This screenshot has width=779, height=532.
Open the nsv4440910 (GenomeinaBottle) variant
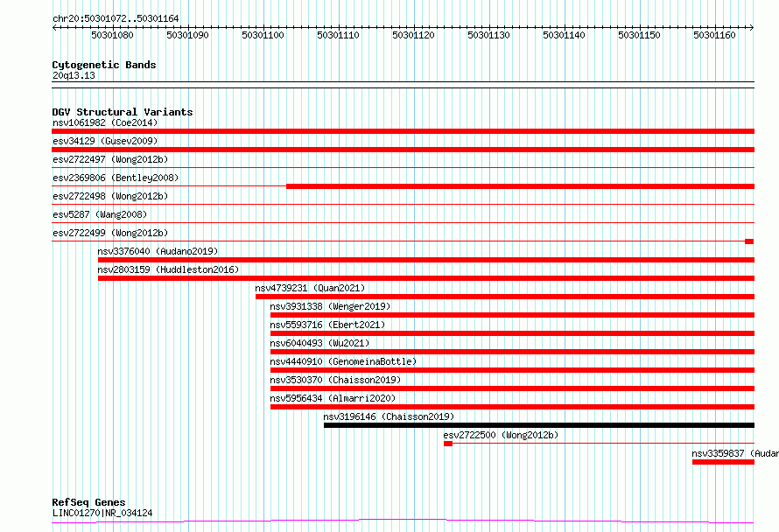point(343,361)
